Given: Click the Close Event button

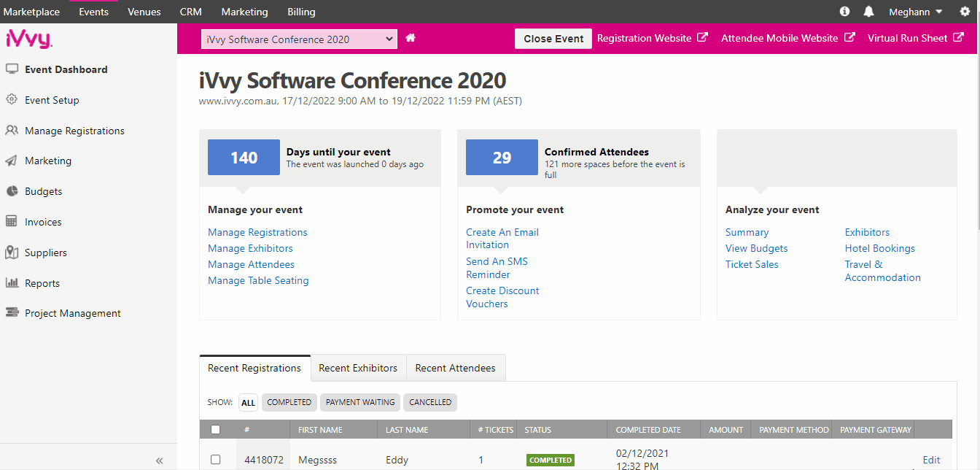Looking at the screenshot, I should point(553,39).
